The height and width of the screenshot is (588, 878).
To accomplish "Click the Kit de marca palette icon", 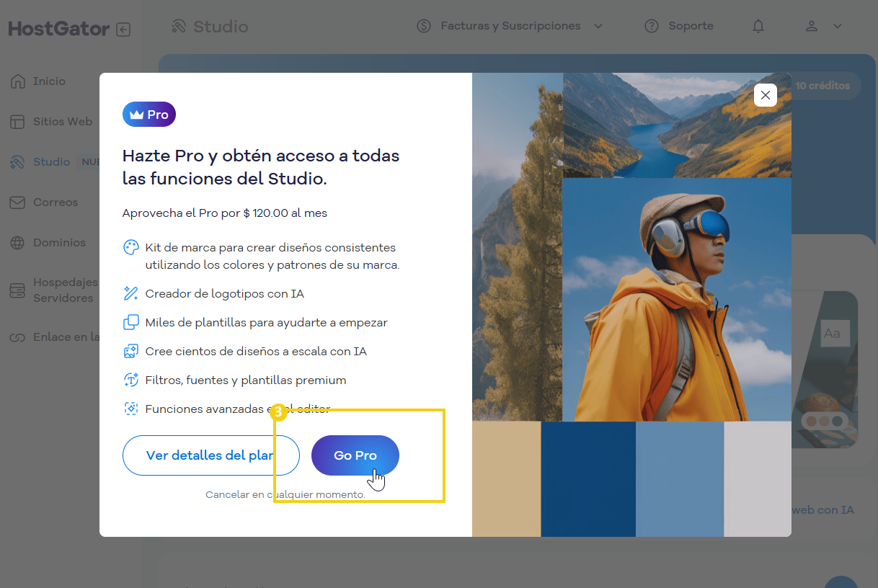I will tap(131, 247).
